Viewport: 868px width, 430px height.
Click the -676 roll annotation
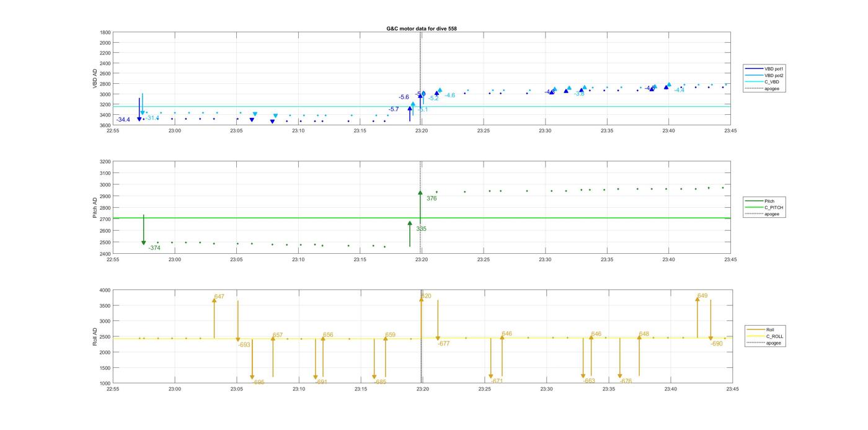(626, 382)
